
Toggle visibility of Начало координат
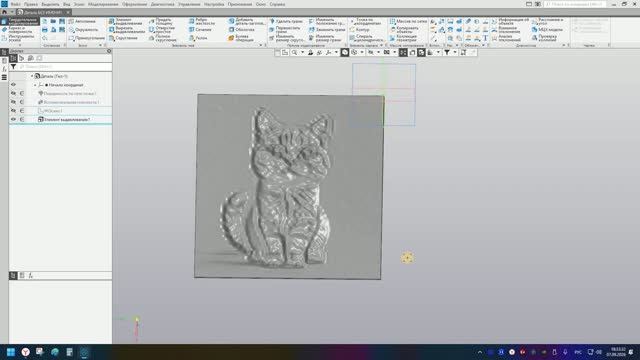coord(13,85)
